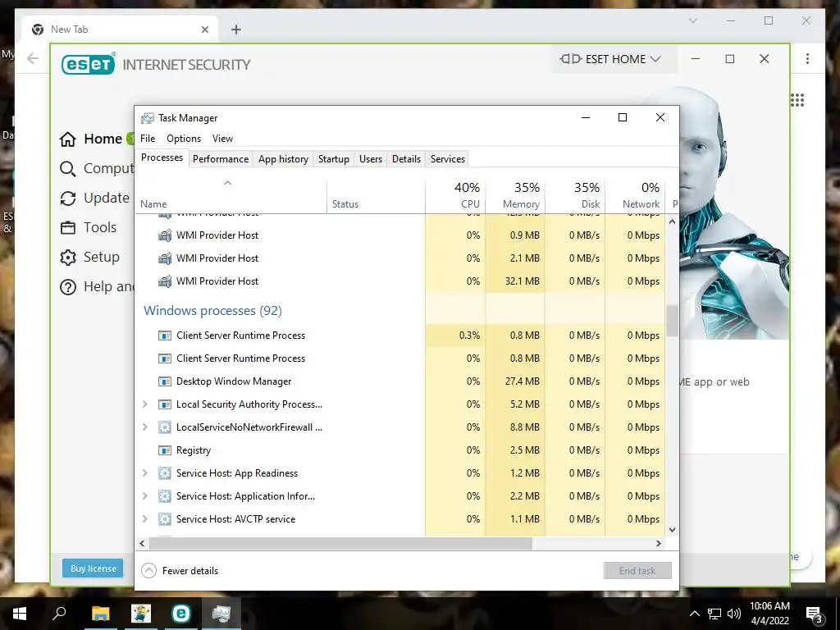
Task: Click the Task Manager taskbar icon
Action: click(221, 614)
